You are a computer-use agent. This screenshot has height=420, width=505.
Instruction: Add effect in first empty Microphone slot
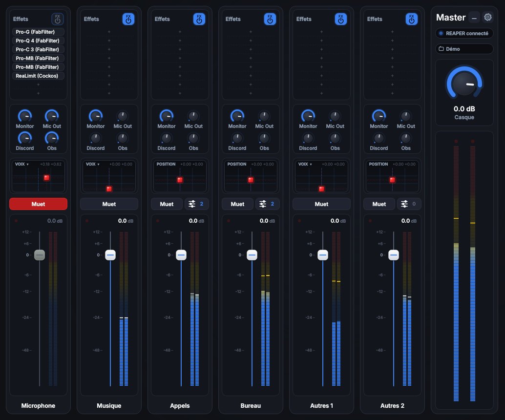click(x=38, y=84)
